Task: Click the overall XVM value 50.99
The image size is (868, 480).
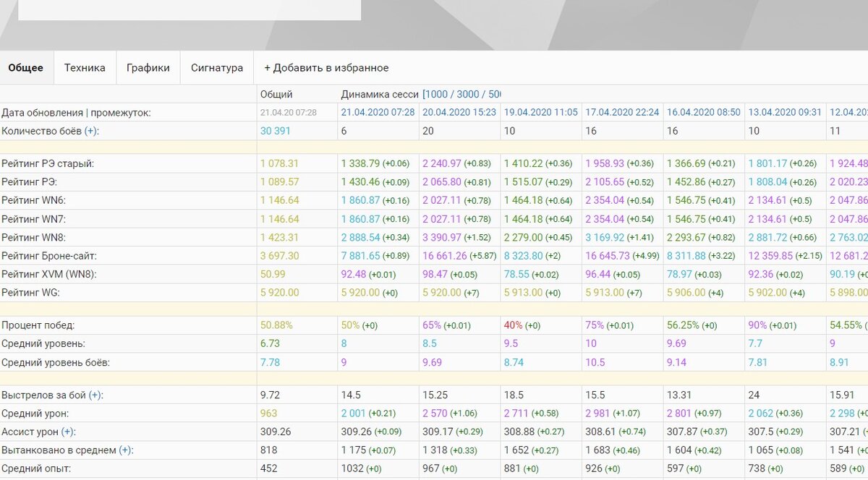Action: [x=272, y=274]
